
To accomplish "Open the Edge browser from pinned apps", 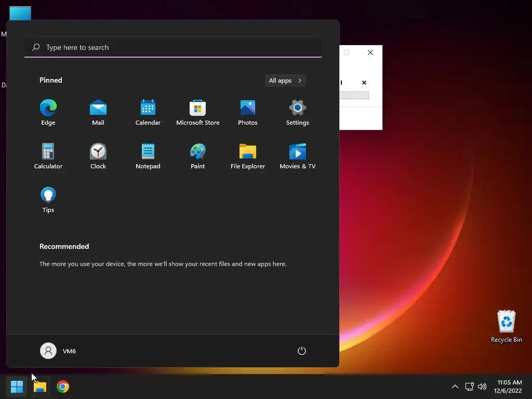I will coord(48,113).
